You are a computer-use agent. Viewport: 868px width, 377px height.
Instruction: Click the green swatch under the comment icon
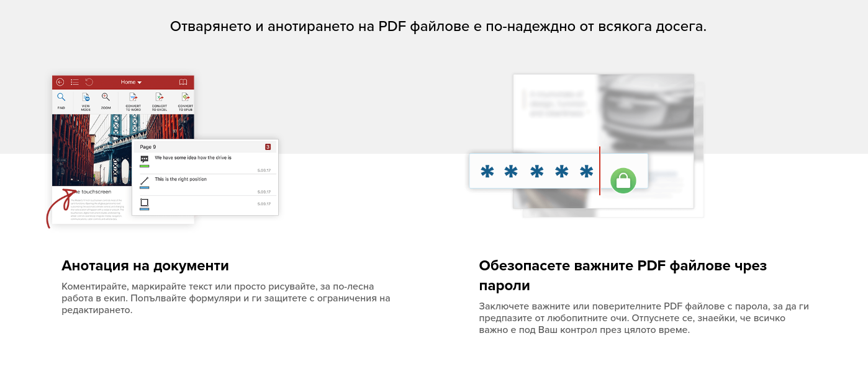coord(145,166)
